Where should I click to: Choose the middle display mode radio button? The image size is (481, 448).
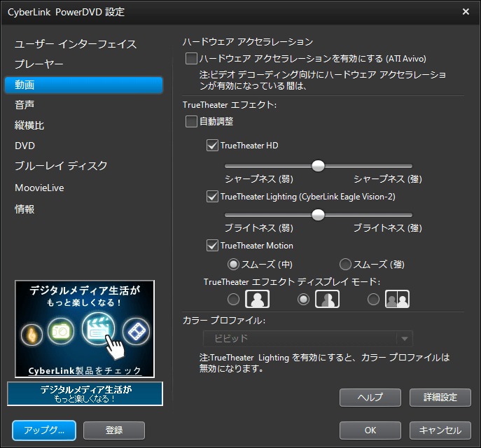click(303, 300)
